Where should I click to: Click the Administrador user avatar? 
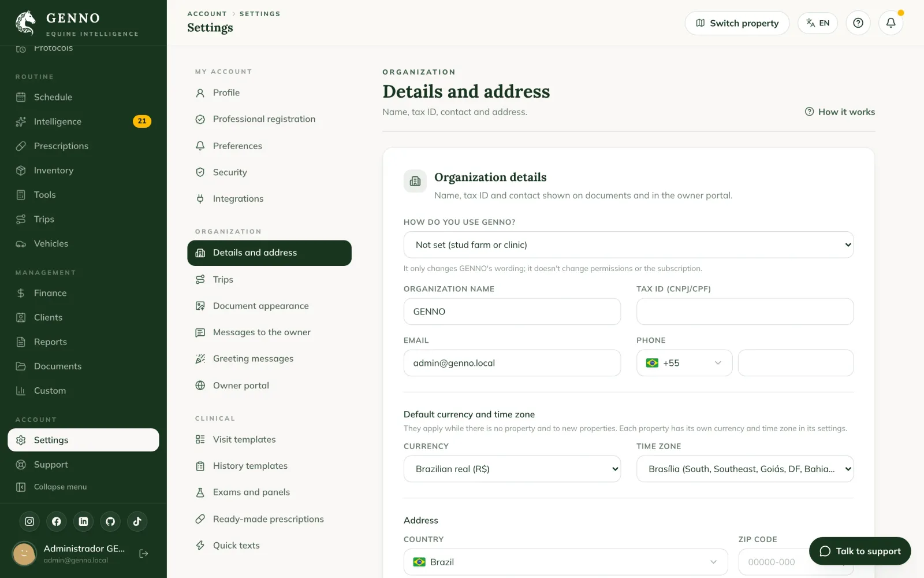click(24, 554)
